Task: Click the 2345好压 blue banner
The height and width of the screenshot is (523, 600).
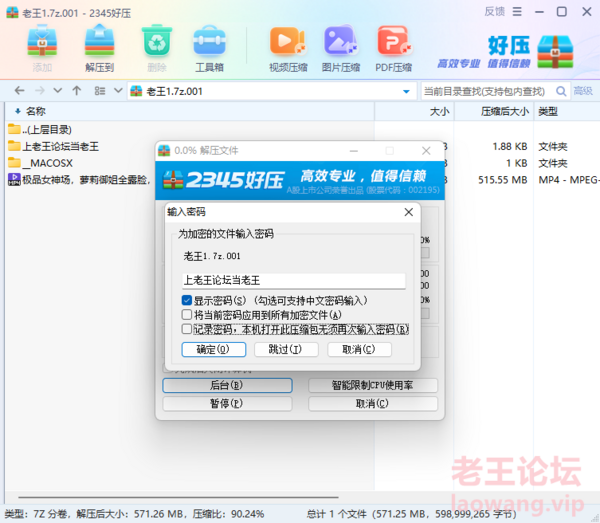Action: click(300, 180)
